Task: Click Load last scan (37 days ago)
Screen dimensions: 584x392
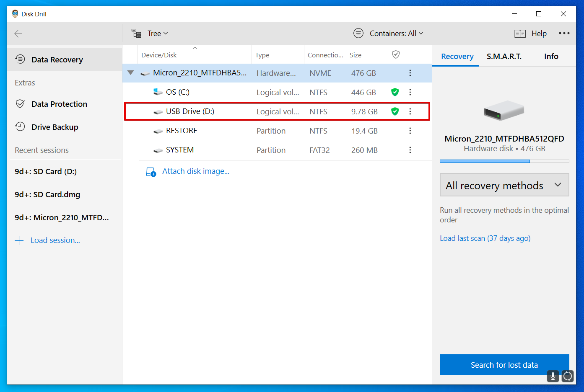Action: coord(485,238)
